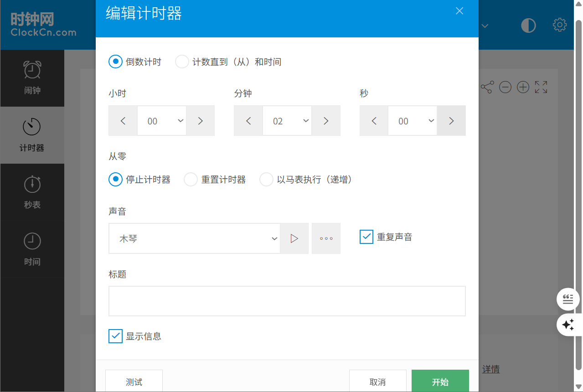The height and width of the screenshot is (392, 583).
Task: Decrease 秒 seconds with left arrow
Action: click(x=374, y=121)
